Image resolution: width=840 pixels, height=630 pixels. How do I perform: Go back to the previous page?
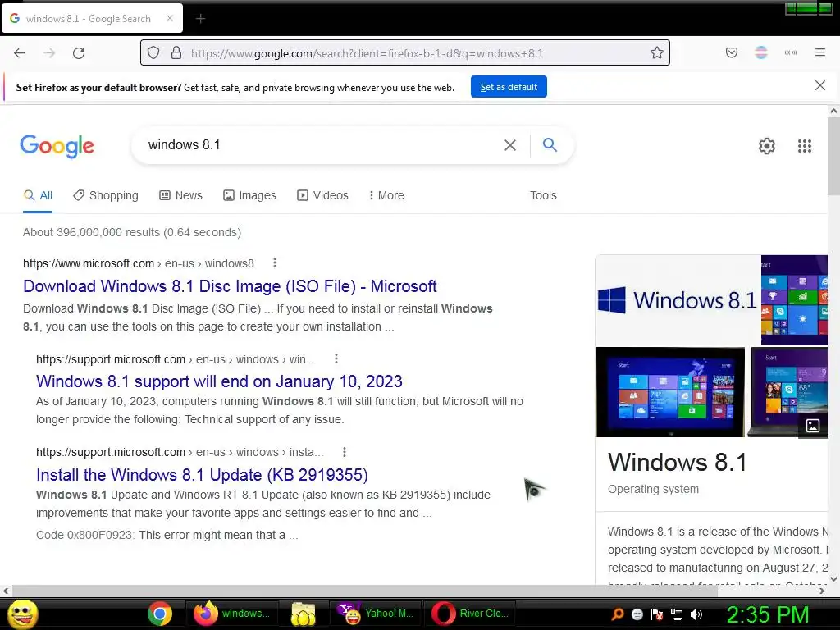pos(20,52)
